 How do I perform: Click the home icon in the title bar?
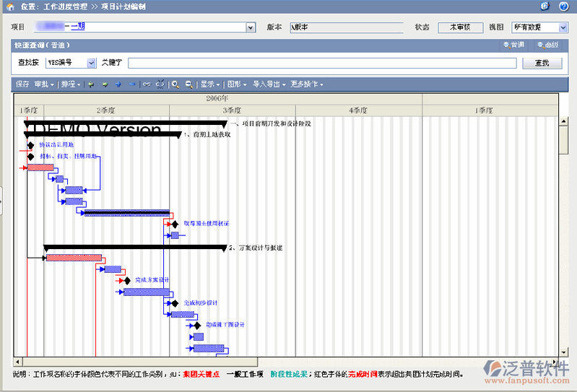tap(10, 6)
